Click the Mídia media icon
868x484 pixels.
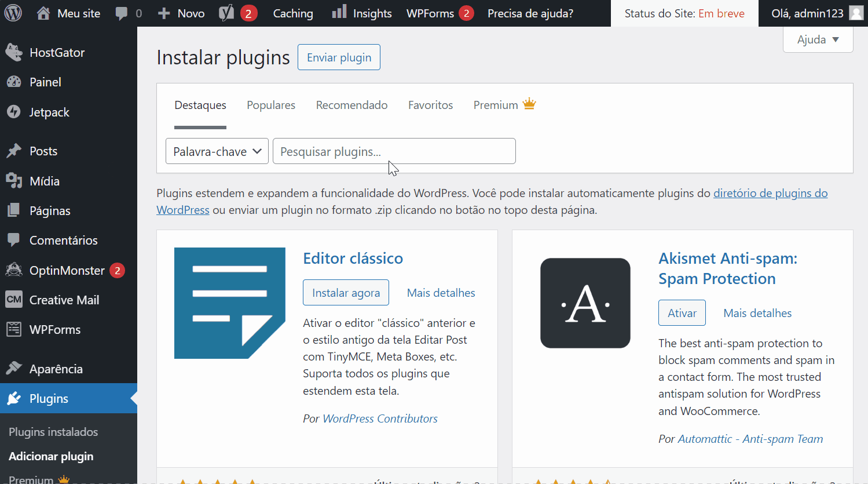[14, 181]
